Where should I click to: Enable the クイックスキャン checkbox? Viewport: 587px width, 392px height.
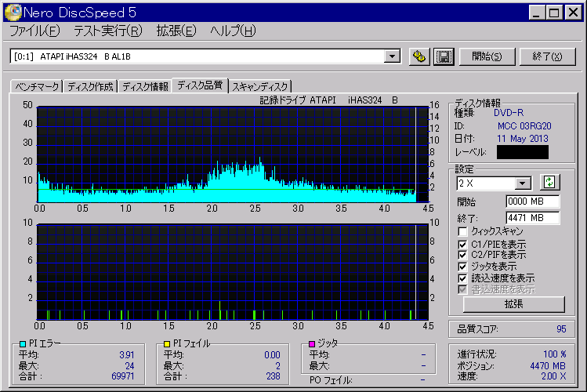(462, 231)
